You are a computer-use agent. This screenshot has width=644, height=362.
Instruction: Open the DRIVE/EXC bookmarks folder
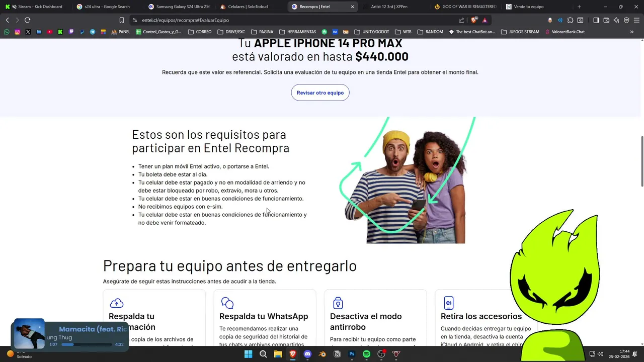[x=231, y=32]
